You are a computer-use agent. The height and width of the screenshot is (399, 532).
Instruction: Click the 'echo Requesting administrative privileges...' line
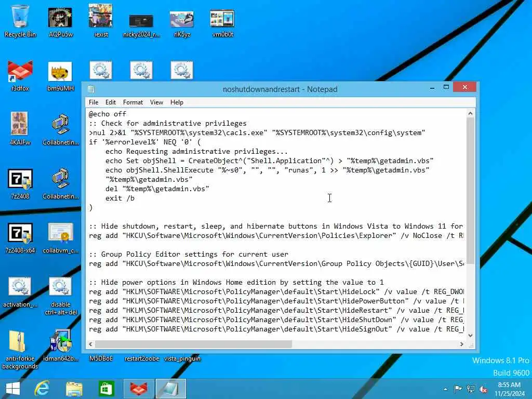click(x=196, y=151)
